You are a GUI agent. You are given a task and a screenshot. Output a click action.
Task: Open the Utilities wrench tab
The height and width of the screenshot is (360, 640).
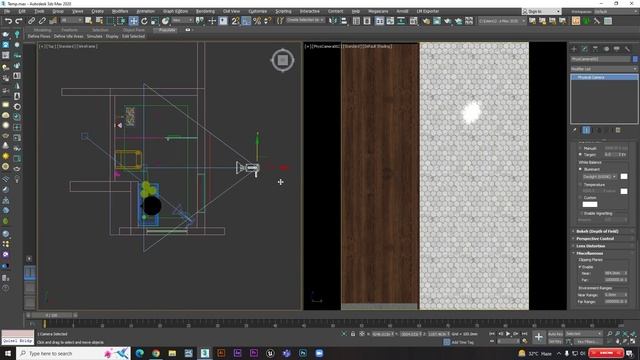(627, 49)
